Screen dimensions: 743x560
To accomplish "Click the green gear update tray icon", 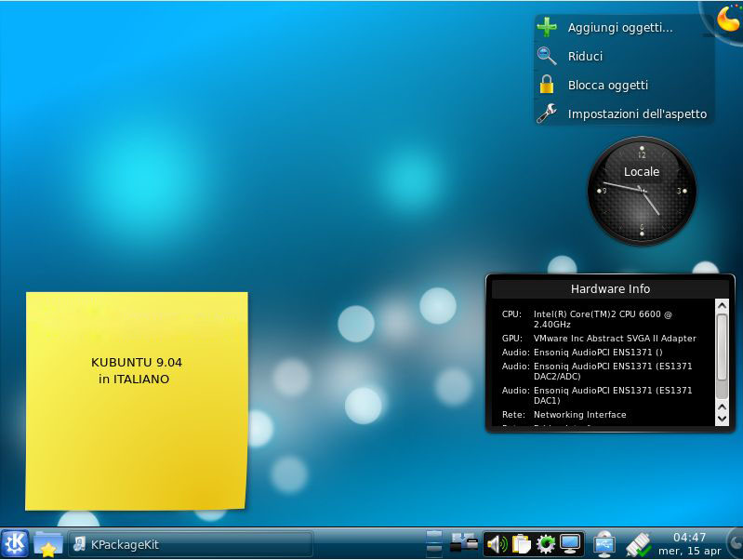I will [546, 544].
